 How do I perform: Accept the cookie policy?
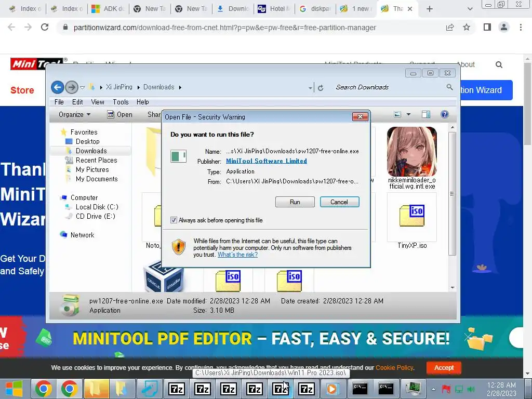coord(444,367)
